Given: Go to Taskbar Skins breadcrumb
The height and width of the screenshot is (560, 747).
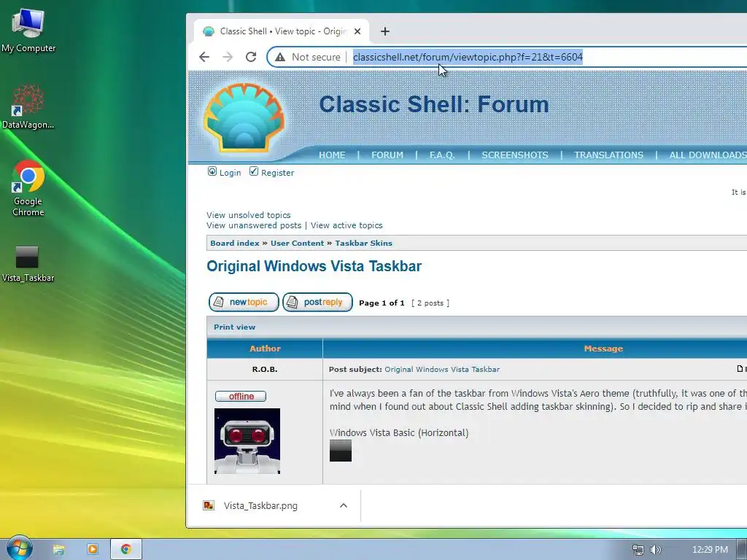Looking at the screenshot, I should pos(363,244).
